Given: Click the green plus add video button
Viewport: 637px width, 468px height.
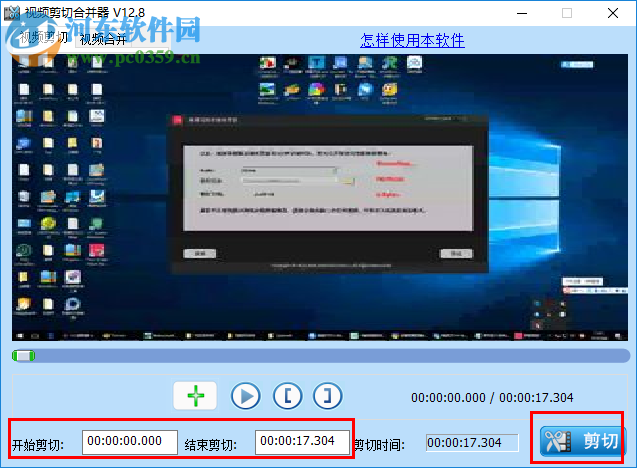Looking at the screenshot, I should coord(195,395).
